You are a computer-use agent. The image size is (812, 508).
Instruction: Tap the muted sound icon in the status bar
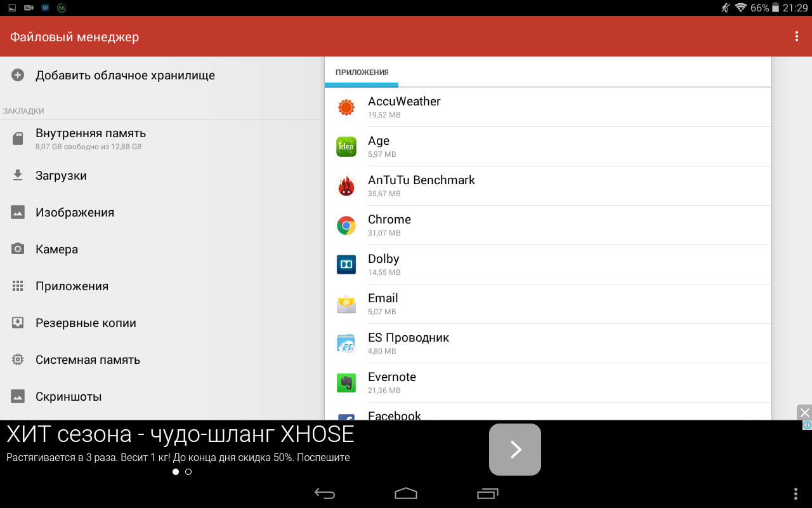click(726, 8)
